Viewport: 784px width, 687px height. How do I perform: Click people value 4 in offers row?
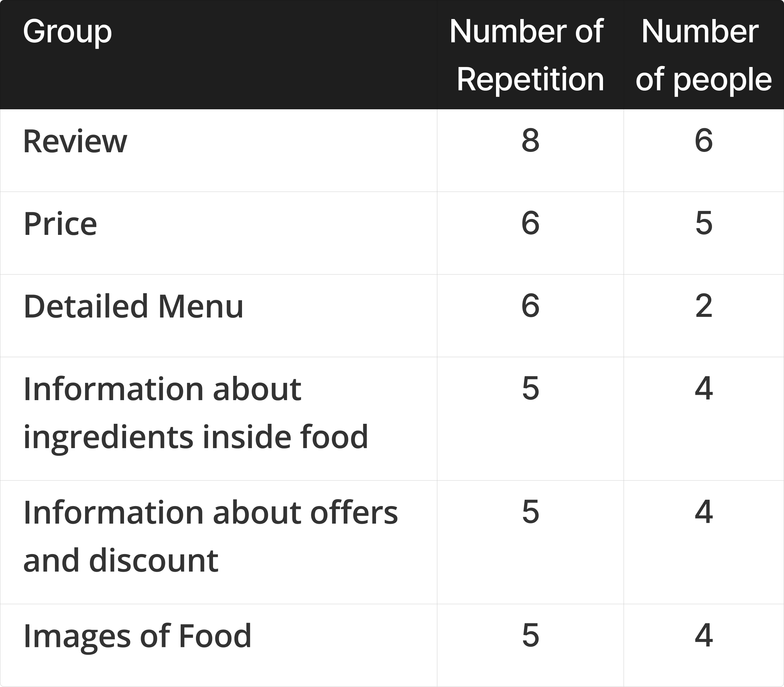tap(704, 512)
